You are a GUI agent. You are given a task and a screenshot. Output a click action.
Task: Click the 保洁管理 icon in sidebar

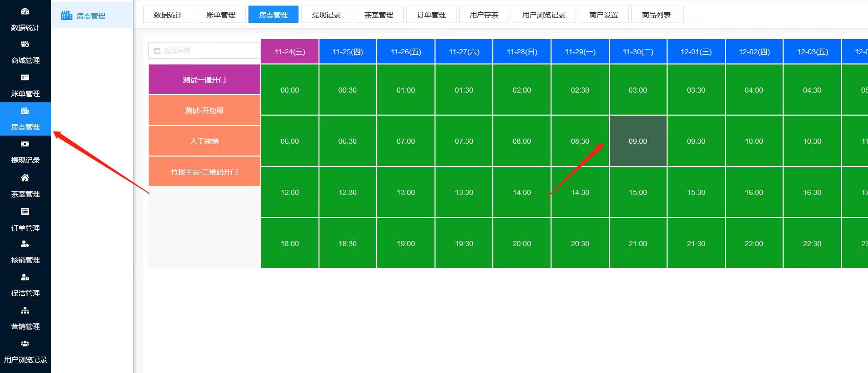coord(25,277)
